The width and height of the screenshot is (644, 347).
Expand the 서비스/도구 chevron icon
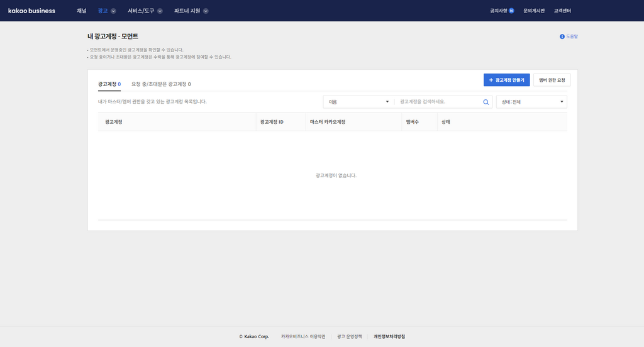click(160, 11)
